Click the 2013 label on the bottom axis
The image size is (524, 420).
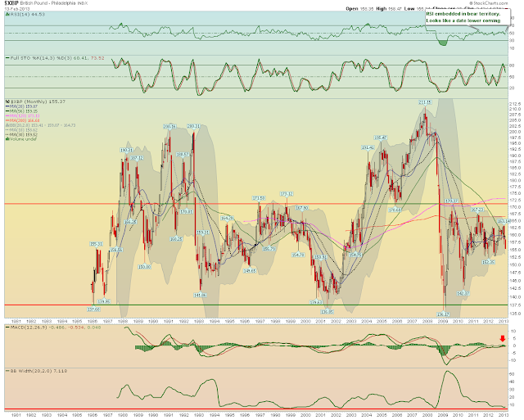[x=504, y=415]
